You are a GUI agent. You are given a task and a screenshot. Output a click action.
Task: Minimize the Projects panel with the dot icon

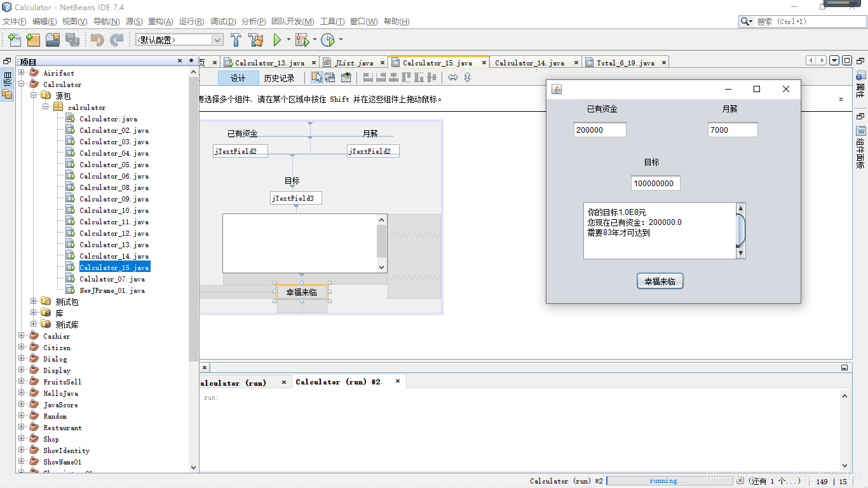click(191, 61)
